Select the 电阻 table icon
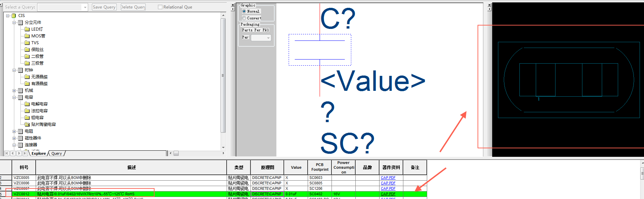This screenshot has width=644, height=199. pos(20,131)
